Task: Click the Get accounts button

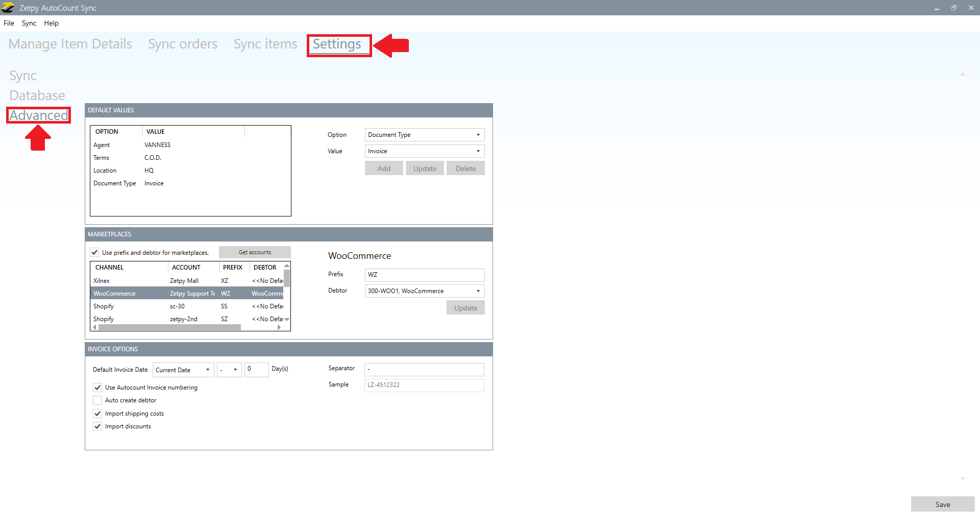Action: pos(255,252)
